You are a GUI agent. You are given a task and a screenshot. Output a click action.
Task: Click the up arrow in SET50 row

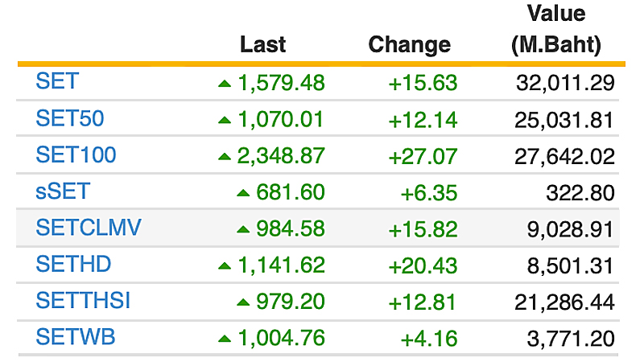point(224,121)
